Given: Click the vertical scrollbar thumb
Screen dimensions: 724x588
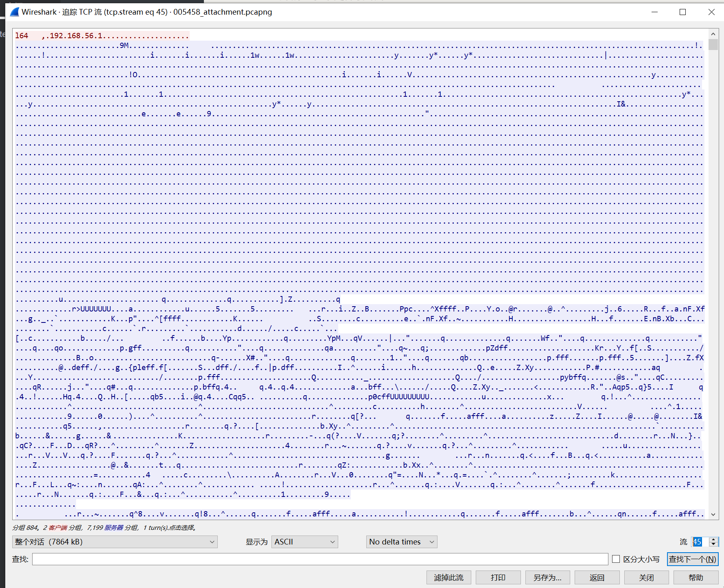Looking at the screenshot, I should 713,44.
